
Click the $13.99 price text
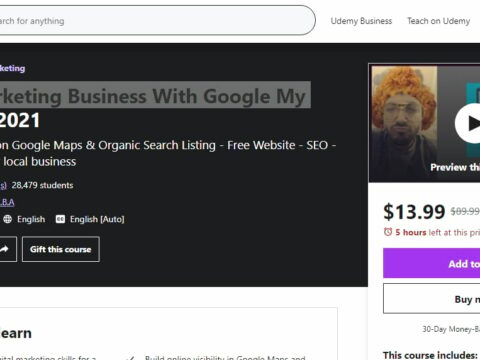click(x=414, y=211)
